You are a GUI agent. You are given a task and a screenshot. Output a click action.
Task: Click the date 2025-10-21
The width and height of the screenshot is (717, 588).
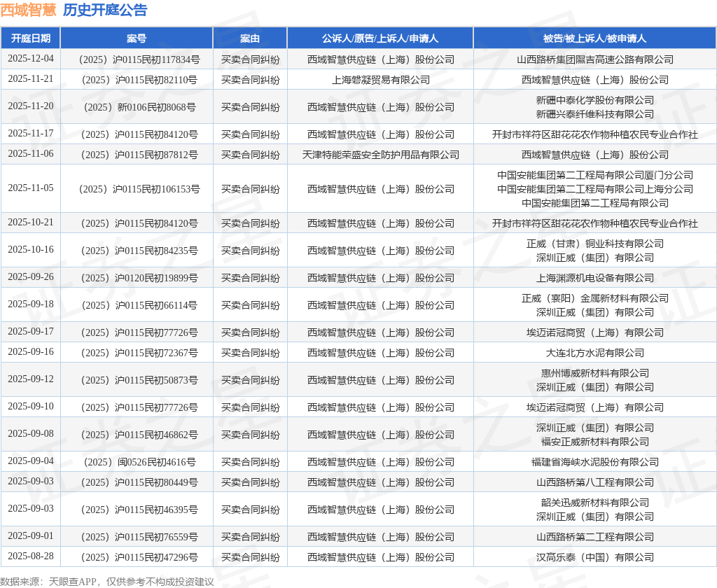point(31,222)
